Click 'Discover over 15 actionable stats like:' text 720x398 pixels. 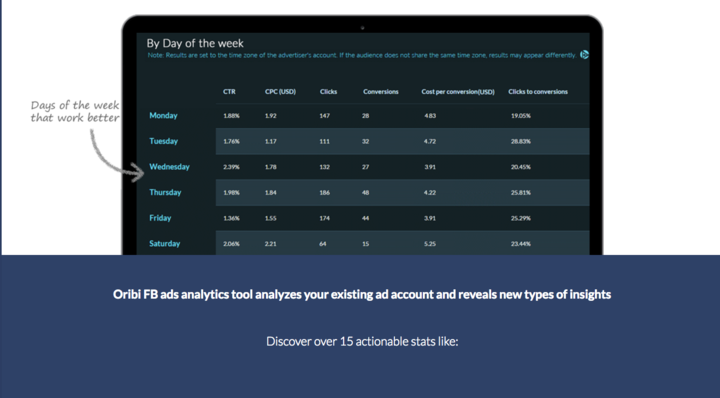362,342
